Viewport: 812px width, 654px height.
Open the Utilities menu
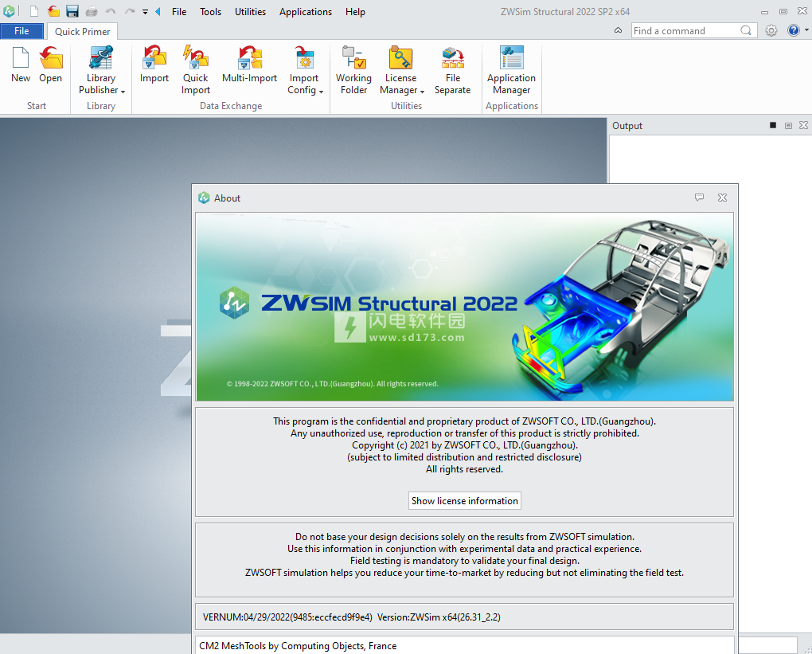tap(250, 11)
